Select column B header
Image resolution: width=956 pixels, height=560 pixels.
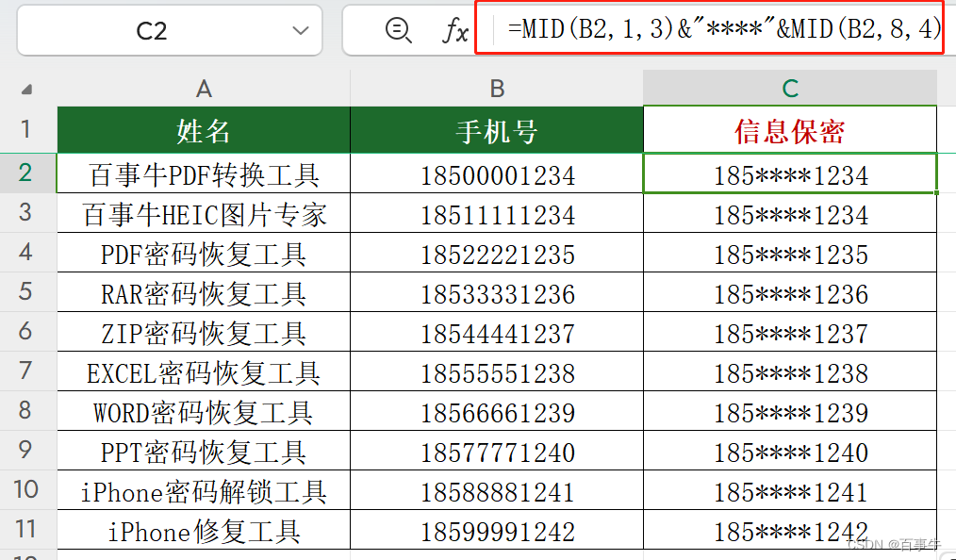tap(497, 89)
